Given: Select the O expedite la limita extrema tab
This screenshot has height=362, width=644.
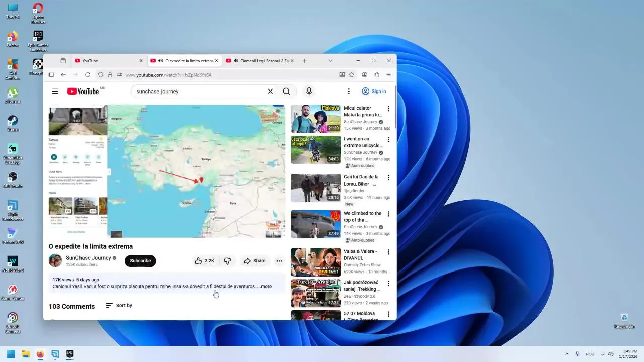Looking at the screenshot, I should pos(184,61).
